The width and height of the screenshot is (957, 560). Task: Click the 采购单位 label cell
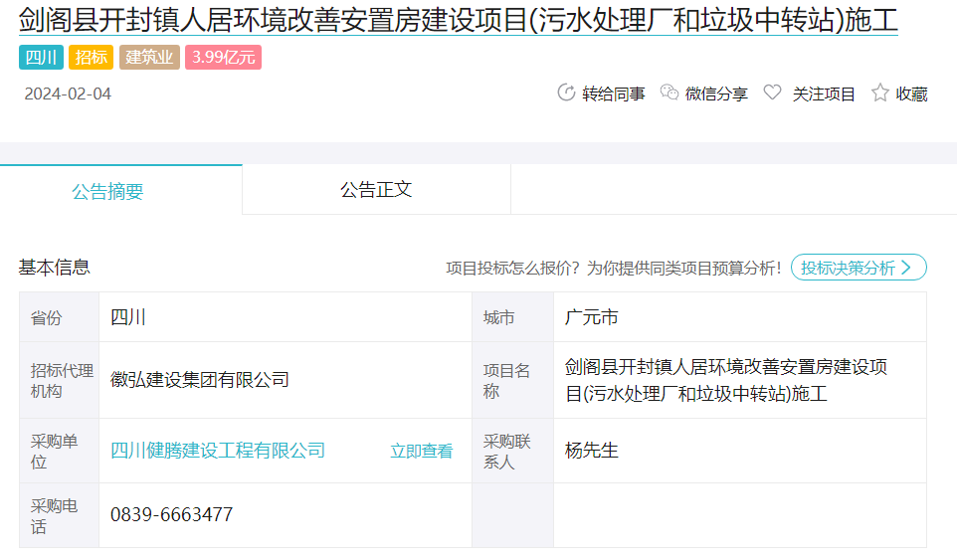pos(60,451)
